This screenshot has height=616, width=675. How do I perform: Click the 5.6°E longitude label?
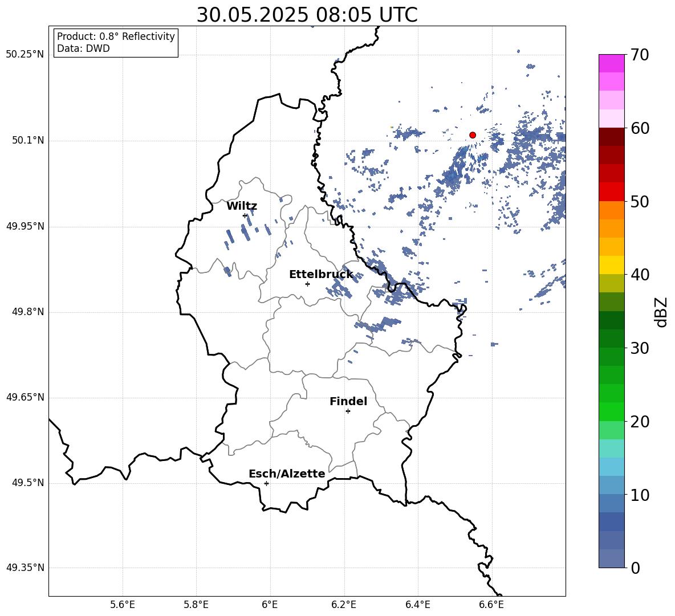point(123,605)
